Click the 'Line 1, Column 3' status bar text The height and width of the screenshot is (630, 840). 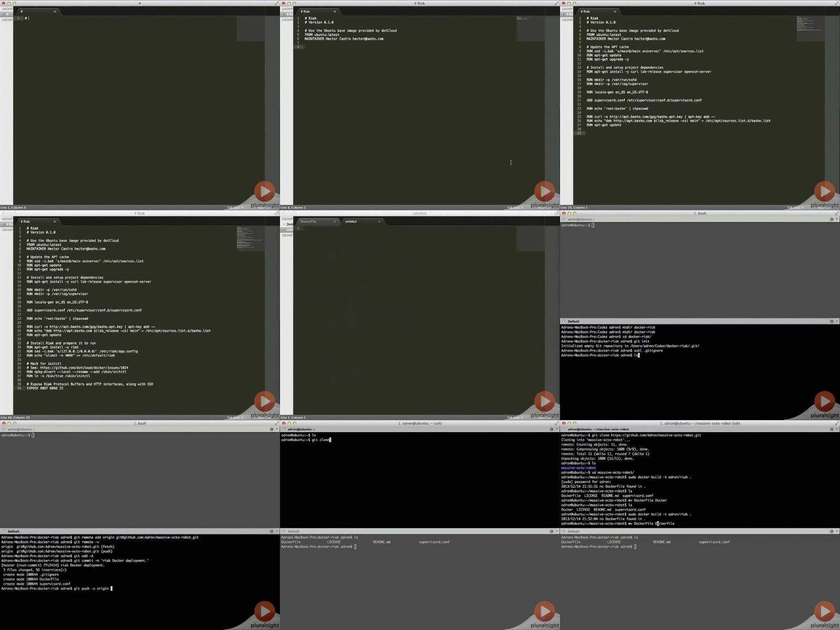[13, 207]
